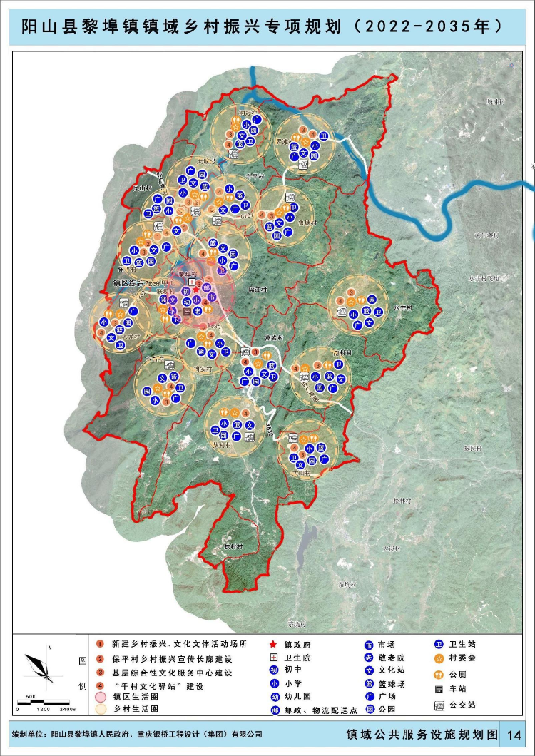This screenshot has height=756, width=535.
Task: Click the 燕岩村 village label
Action: (x=273, y=338)
